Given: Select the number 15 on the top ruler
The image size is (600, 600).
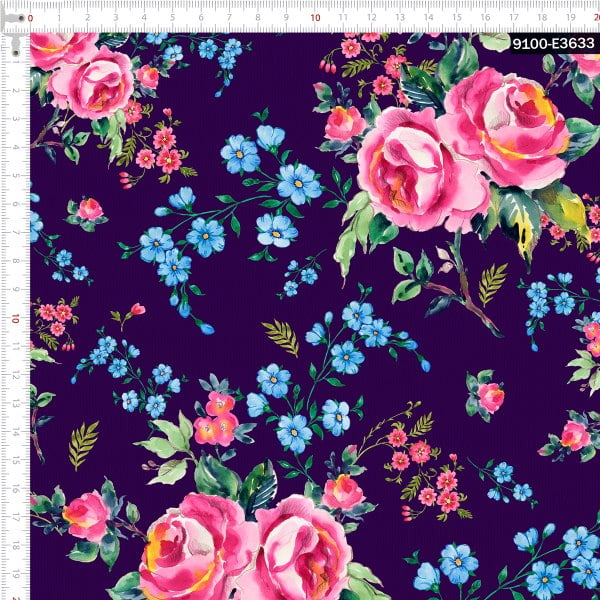Looking at the screenshot, I should (x=458, y=17).
